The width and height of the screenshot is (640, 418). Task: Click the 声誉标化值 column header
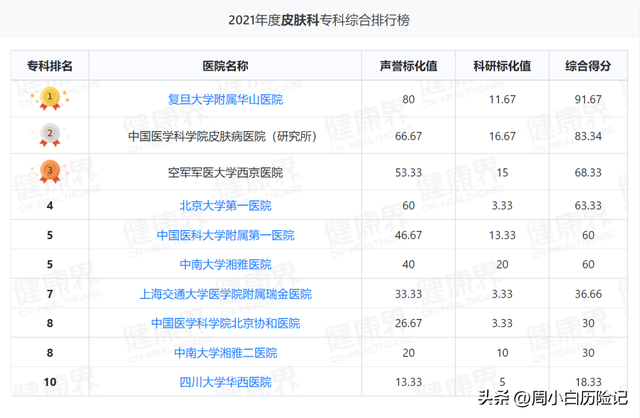click(409, 66)
